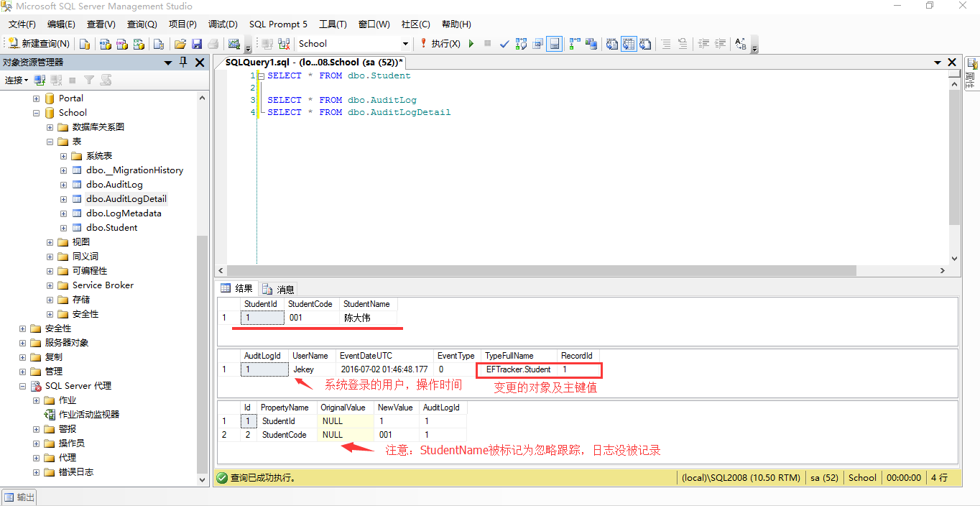Toggle auto-hide pin on Object Explorer
The height and width of the screenshot is (506, 980).
point(182,63)
